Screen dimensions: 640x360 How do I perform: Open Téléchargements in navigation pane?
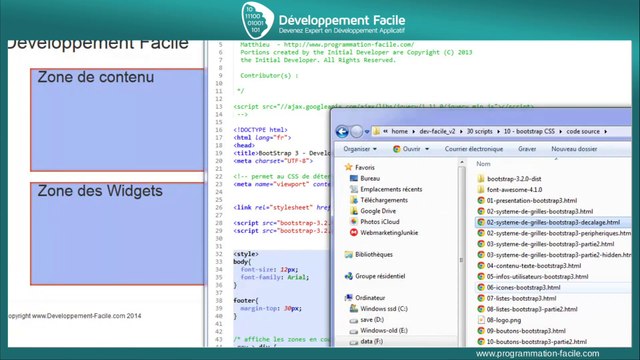[x=379, y=200]
